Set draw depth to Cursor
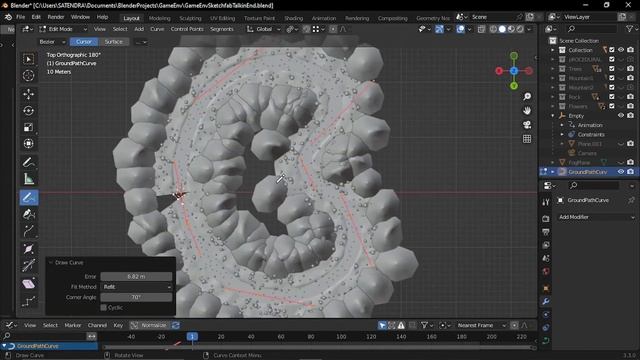The width and height of the screenshot is (640, 360). point(84,42)
